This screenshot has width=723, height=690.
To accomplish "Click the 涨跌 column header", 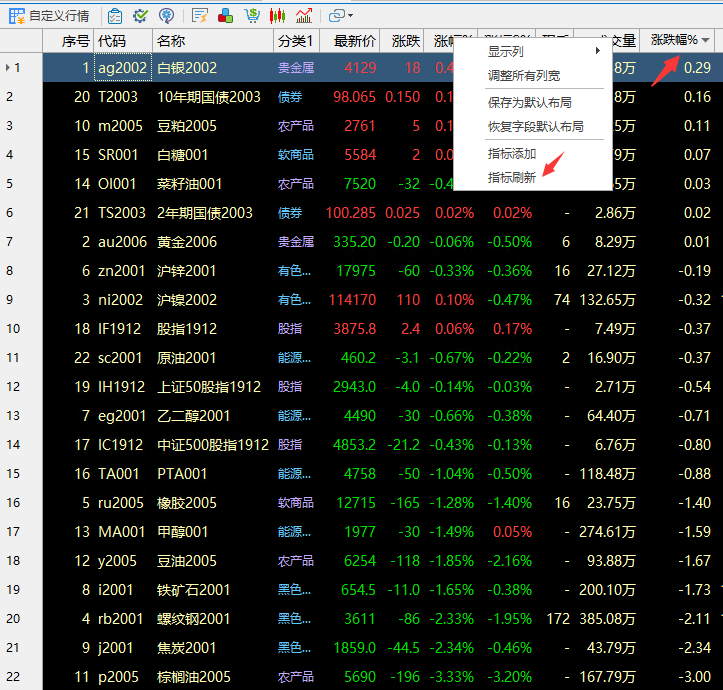I will tap(402, 41).
